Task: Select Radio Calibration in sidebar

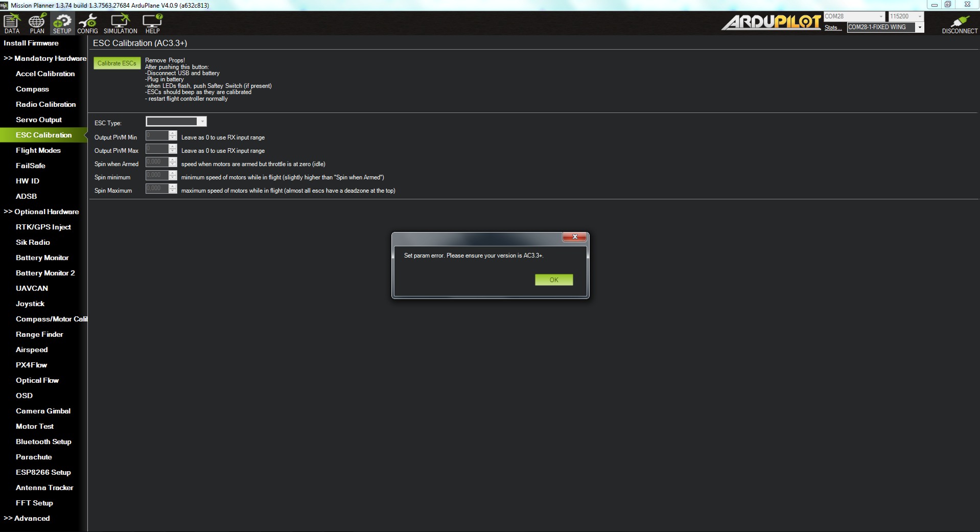Action: click(45, 104)
